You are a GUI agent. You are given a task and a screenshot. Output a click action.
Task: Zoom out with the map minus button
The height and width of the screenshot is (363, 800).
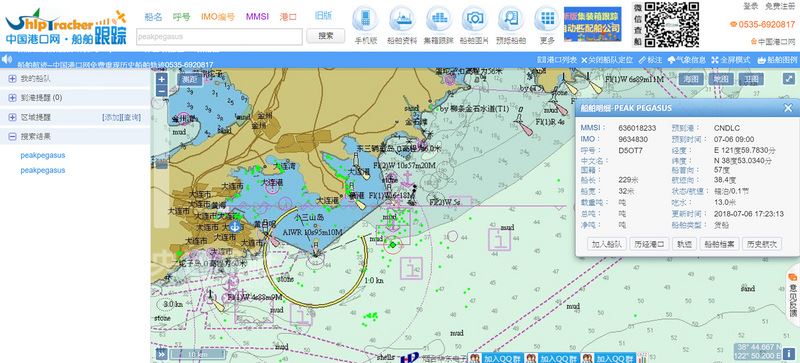coord(161,91)
